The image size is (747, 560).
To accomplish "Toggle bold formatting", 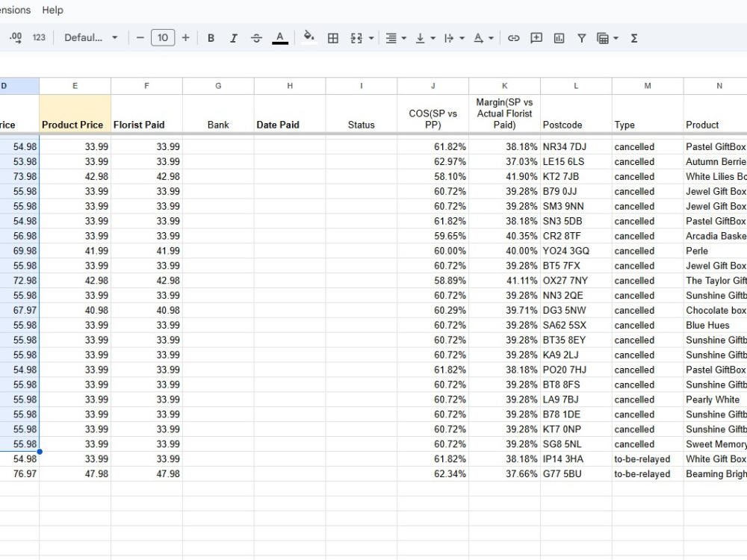I will [x=211, y=38].
